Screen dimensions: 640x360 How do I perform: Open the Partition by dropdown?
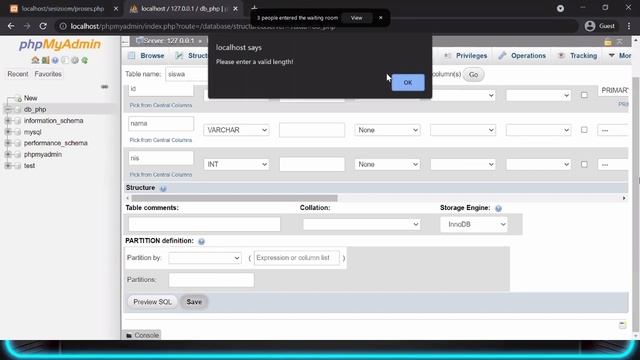(205, 258)
